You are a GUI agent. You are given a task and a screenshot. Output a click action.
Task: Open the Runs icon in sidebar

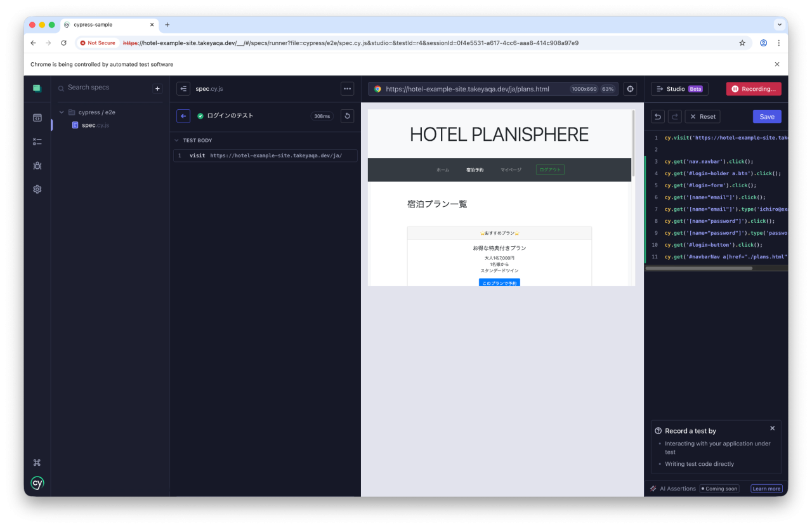(37, 142)
